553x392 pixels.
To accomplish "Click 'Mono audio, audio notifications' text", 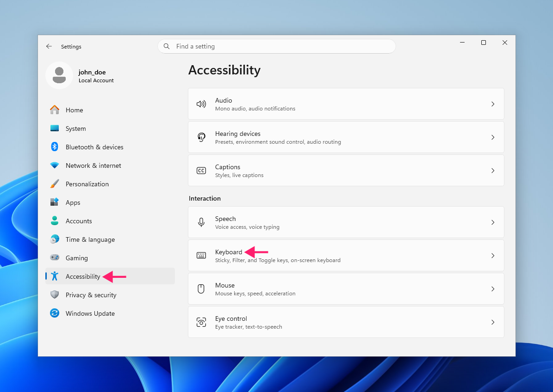I will coord(255,109).
